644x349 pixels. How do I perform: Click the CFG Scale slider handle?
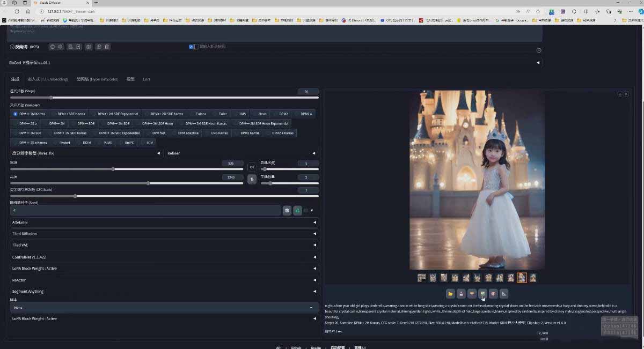click(x=75, y=196)
